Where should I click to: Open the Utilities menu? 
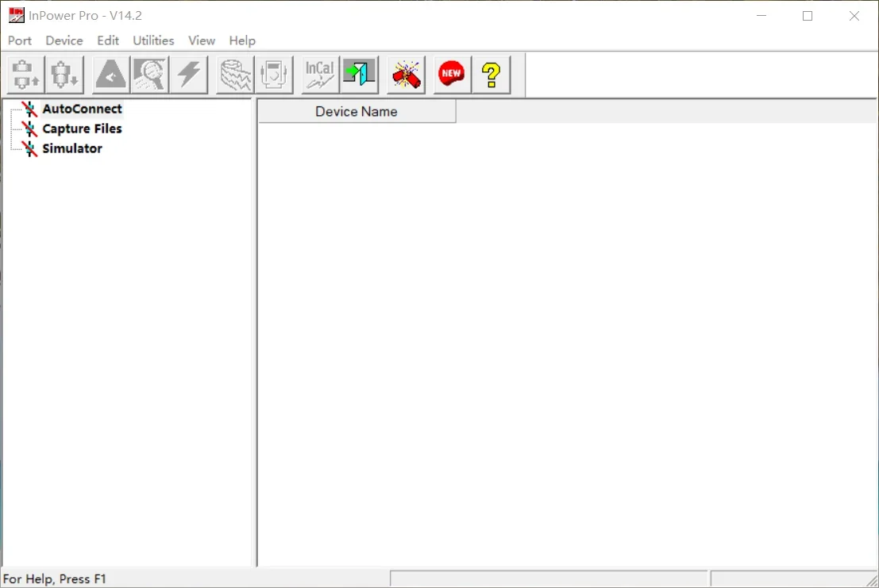pyautogui.click(x=153, y=40)
